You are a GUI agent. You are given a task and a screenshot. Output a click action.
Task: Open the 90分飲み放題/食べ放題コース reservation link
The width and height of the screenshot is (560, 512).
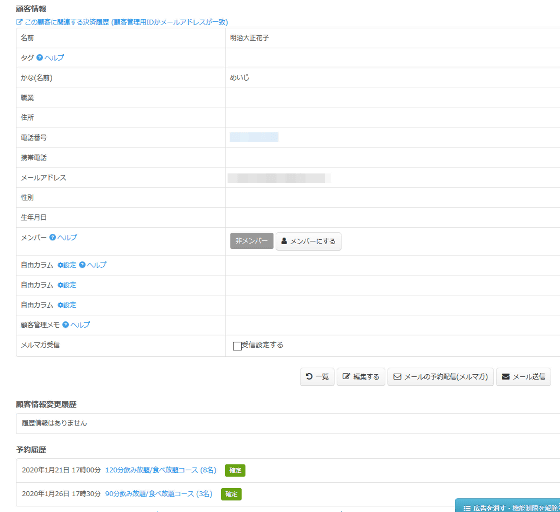point(159,494)
